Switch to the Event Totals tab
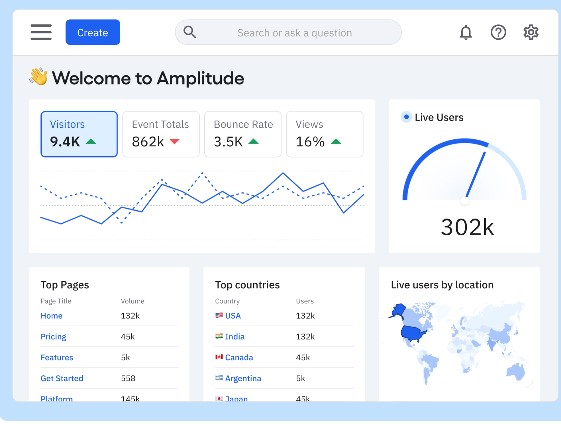561x424 pixels. pos(161,134)
